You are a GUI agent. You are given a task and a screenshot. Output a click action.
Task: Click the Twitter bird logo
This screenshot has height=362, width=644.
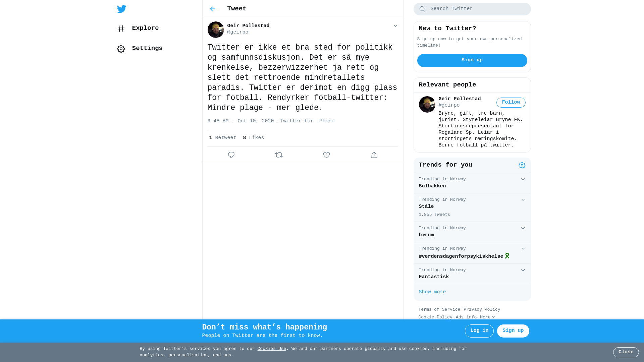(x=121, y=9)
